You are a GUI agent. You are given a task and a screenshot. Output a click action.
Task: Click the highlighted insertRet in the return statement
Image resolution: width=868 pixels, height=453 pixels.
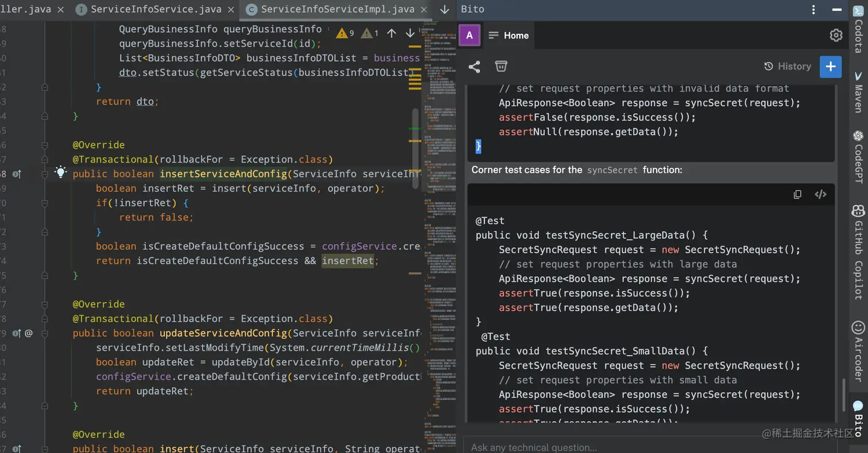coord(347,261)
